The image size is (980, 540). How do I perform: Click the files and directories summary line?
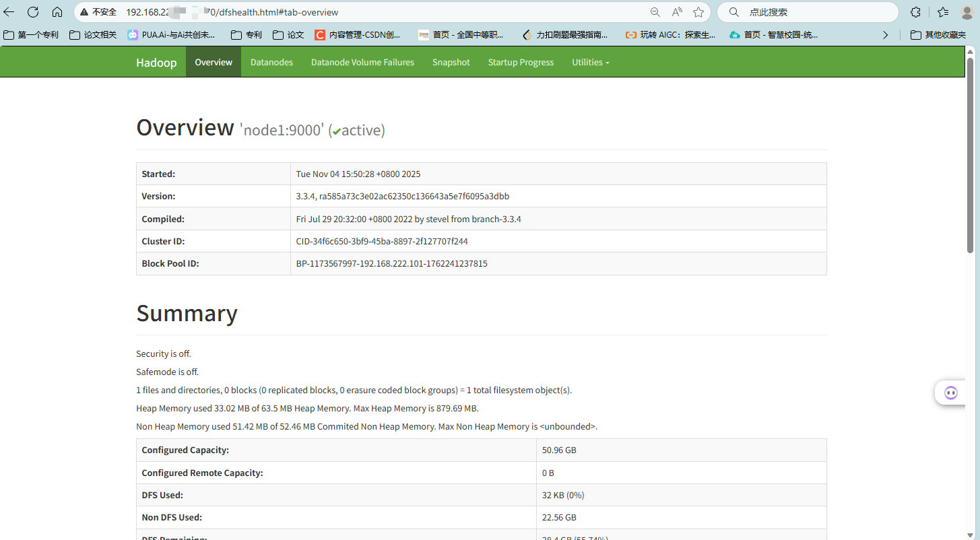[354, 390]
